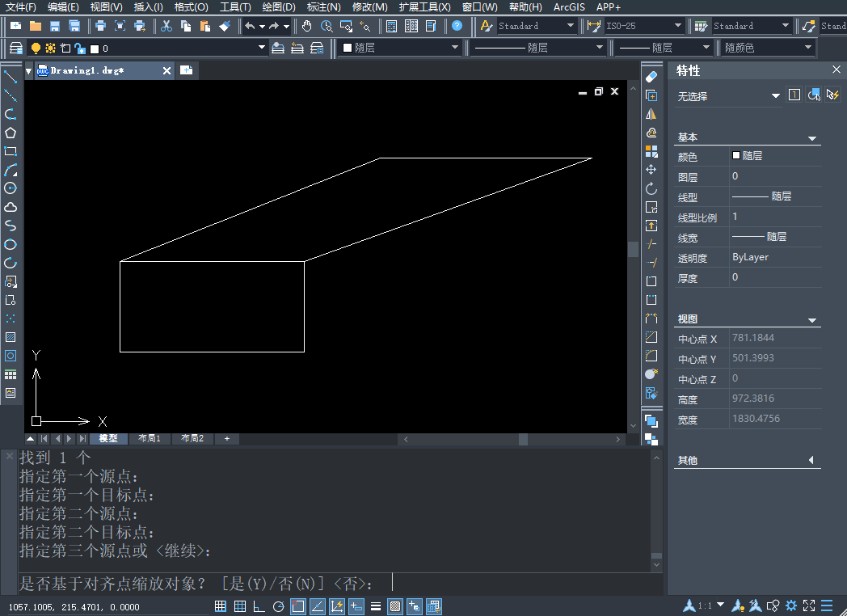
Task: Select the Circle tool
Action: (11, 188)
